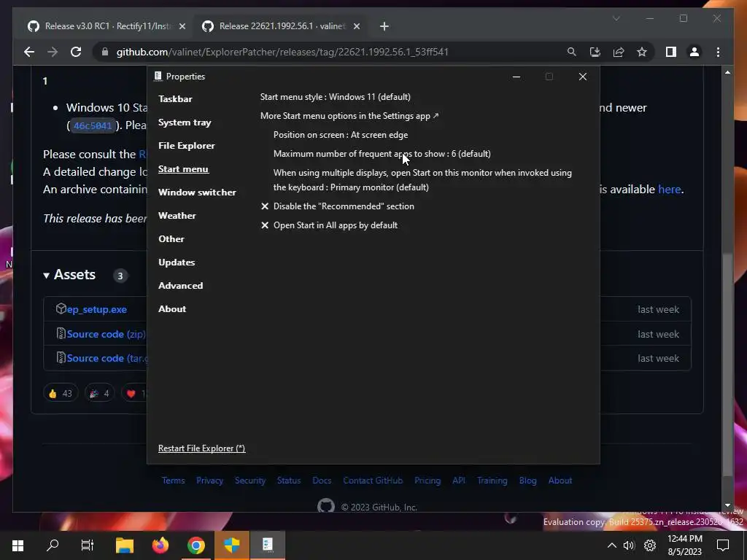The width and height of the screenshot is (747, 560).
Task: Open Chrome from taskbar
Action: (196, 545)
